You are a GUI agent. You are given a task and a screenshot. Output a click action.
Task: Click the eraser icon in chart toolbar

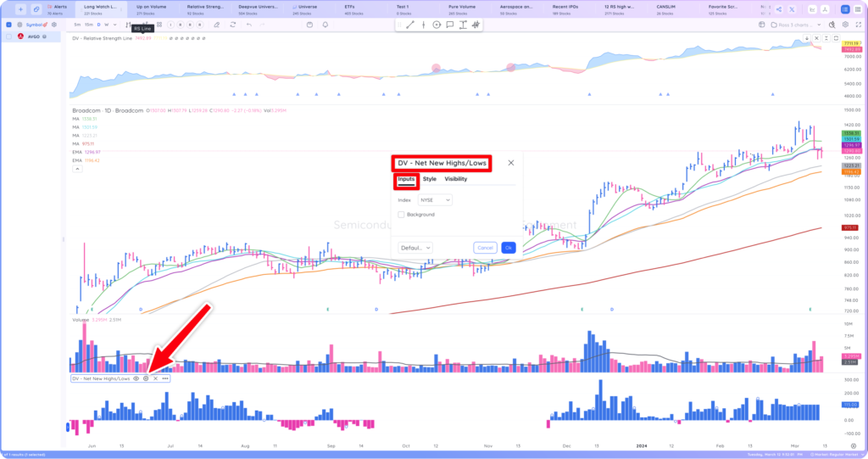[217, 25]
